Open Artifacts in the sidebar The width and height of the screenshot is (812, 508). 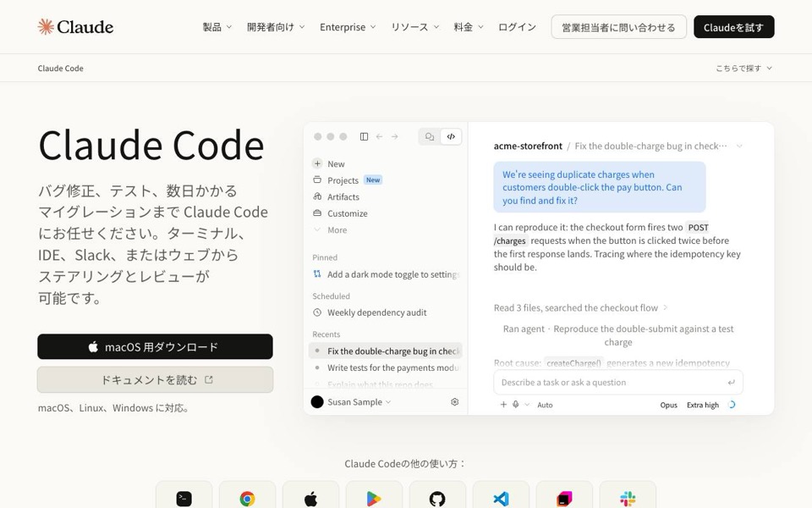(343, 196)
